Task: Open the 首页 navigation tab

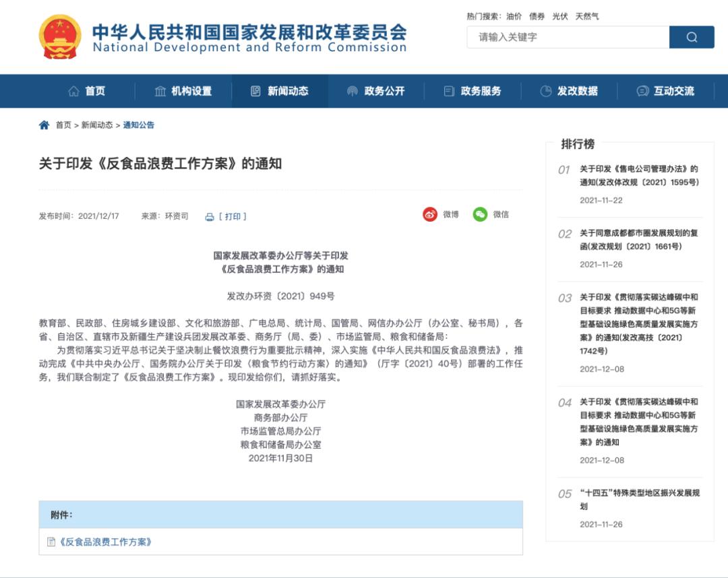Action: tap(87, 91)
